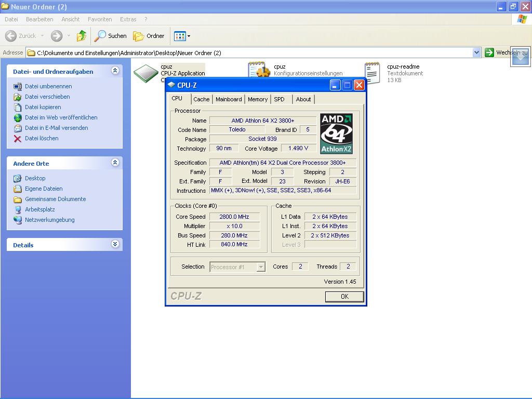Open the Zurück history dropdown arrow

(42, 36)
